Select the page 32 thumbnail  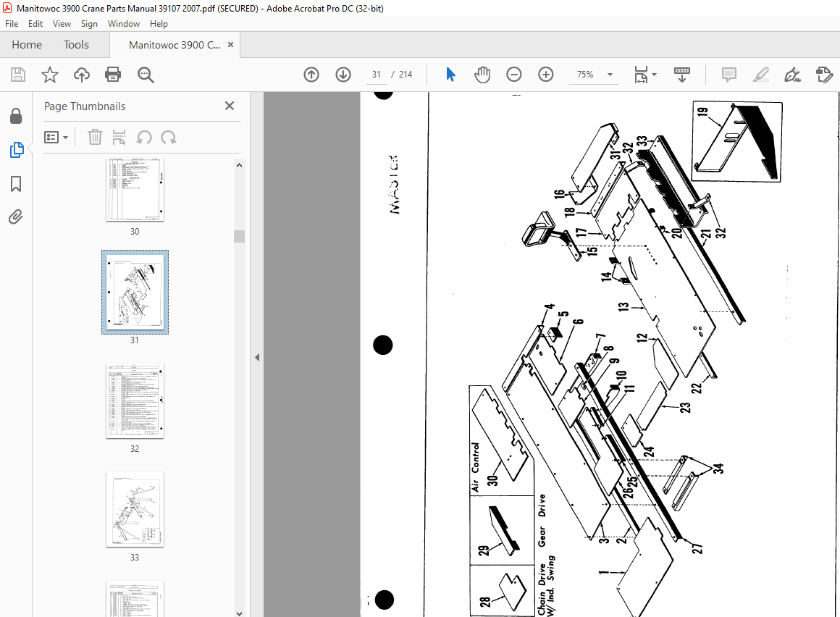pyautogui.click(x=135, y=401)
